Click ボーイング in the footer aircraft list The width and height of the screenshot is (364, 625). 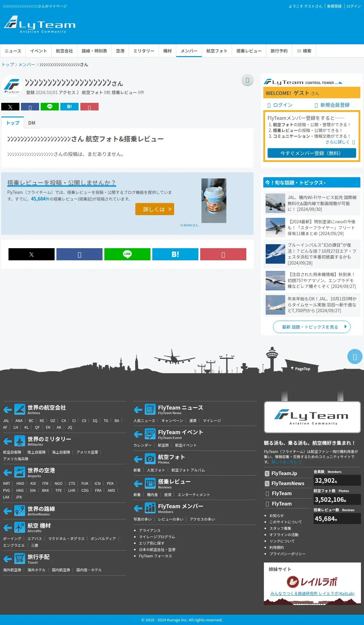coord(12,539)
